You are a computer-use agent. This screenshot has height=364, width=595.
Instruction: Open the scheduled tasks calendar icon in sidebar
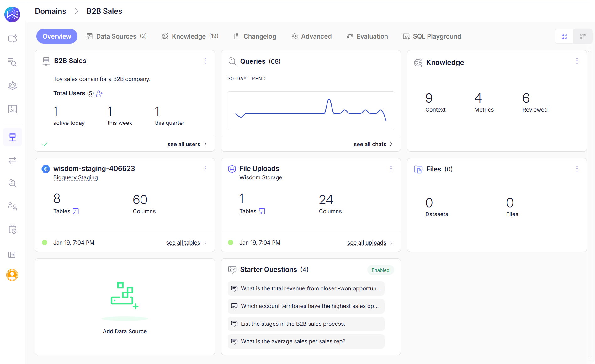pos(13,229)
